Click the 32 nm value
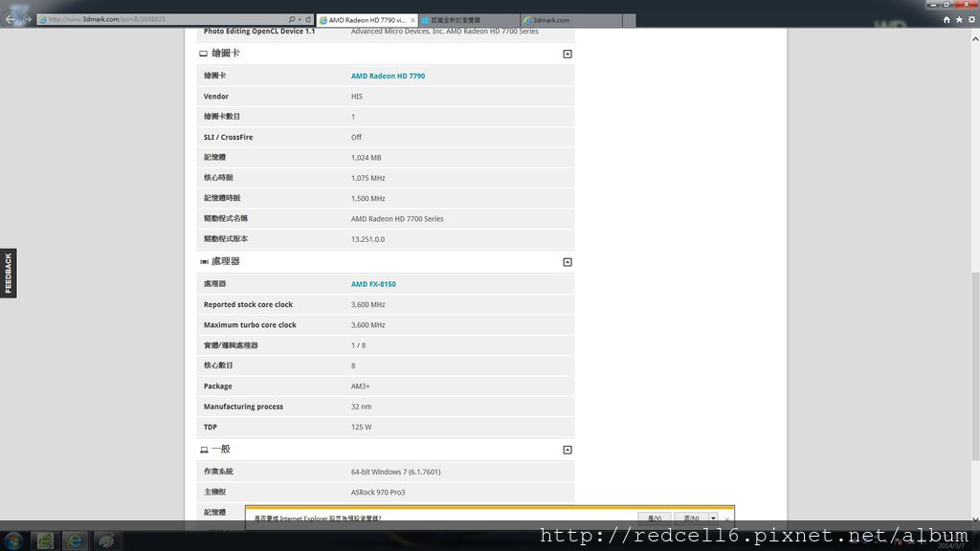The height and width of the screenshot is (551, 980). (x=361, y=407)
